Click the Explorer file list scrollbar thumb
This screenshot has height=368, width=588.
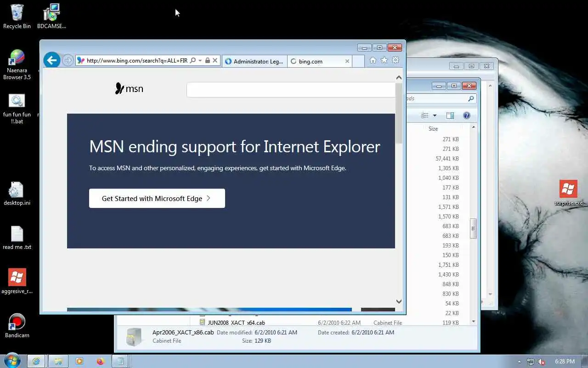pos(473,229)
